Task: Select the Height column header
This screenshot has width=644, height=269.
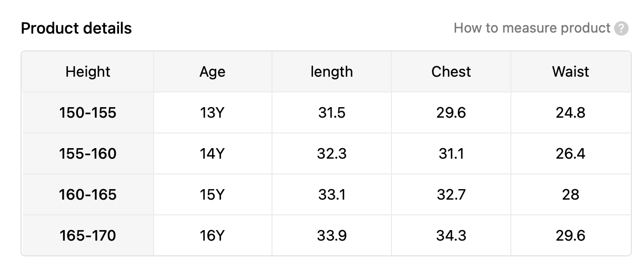Action: coord(88,71)
